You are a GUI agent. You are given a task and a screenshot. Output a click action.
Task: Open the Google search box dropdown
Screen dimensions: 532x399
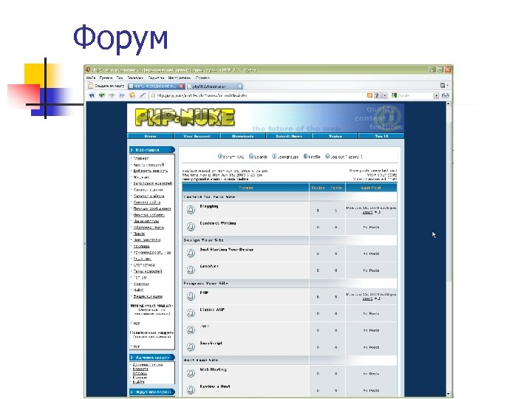437,95
